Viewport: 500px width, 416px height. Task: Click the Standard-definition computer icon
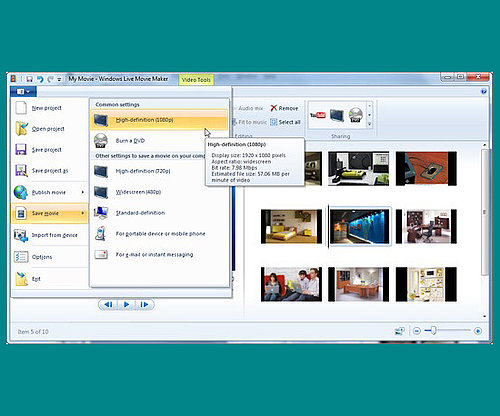[x=101, y=213]
